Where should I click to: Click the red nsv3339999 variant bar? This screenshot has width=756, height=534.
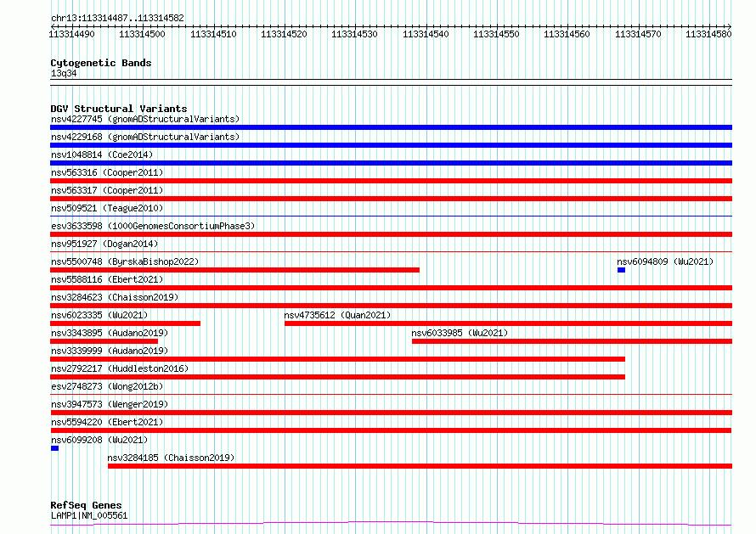(337, 359)
